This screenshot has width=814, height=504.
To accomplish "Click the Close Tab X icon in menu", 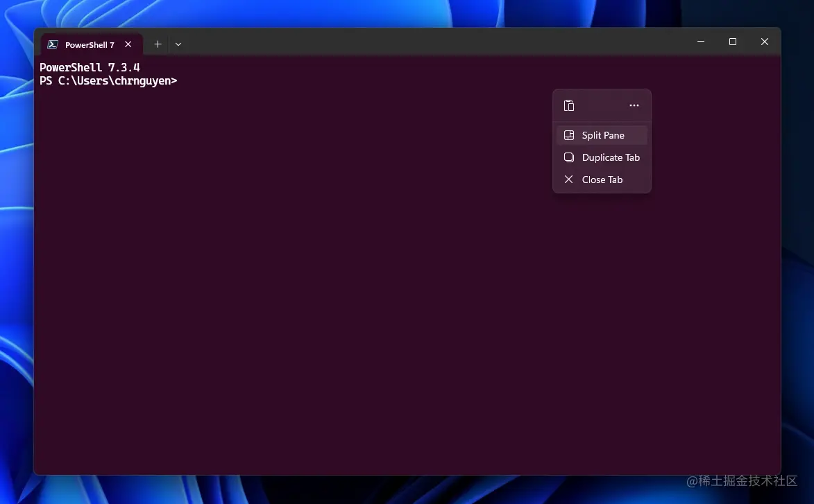I will point(569,180).
